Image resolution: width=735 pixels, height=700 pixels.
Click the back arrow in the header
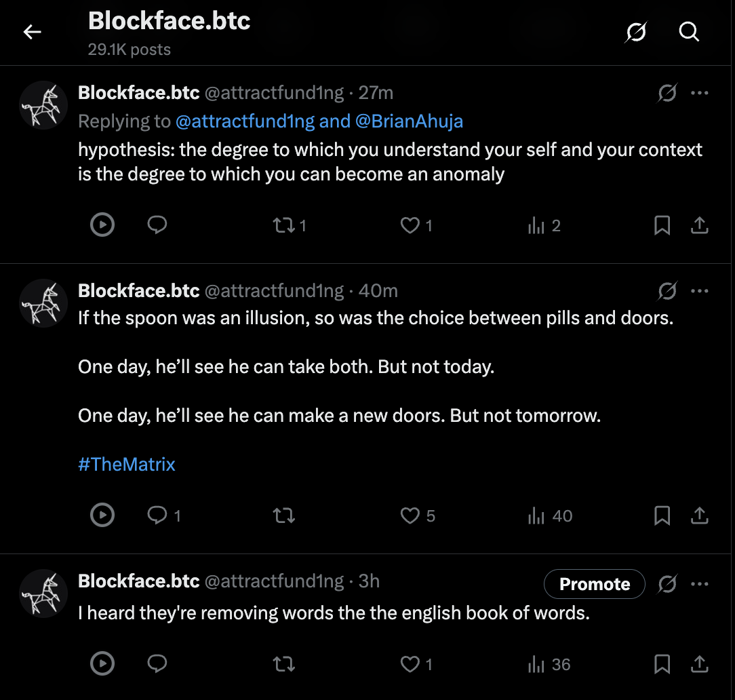point(33,33)
